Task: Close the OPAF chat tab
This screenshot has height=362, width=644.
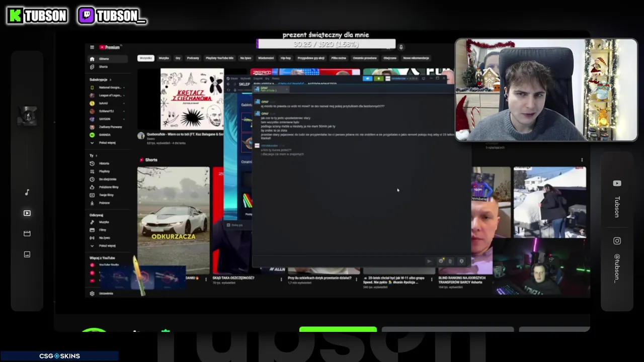Action: click(286, 89)
